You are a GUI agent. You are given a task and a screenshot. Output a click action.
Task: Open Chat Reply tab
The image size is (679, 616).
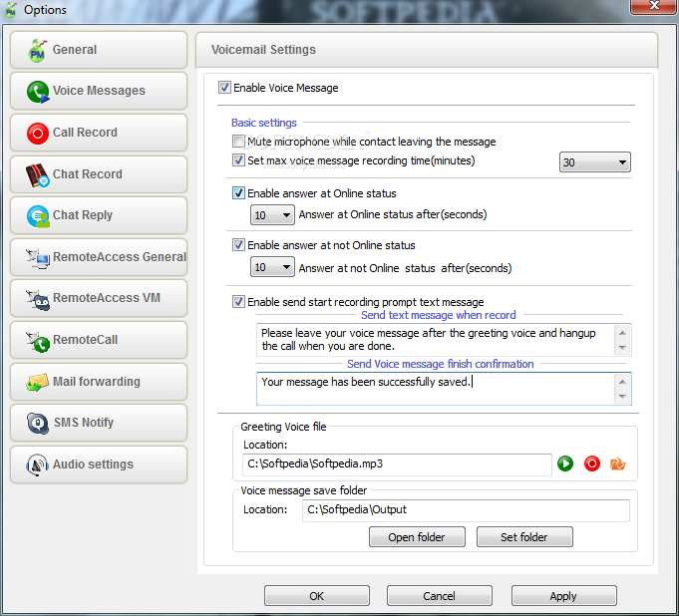click(99, 216)
